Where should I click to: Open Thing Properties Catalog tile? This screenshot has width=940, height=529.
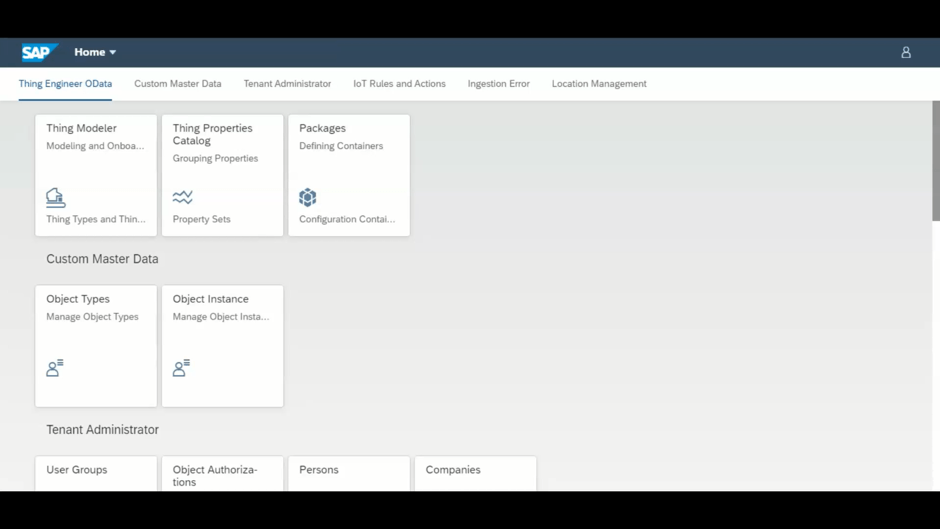[222, 175]
